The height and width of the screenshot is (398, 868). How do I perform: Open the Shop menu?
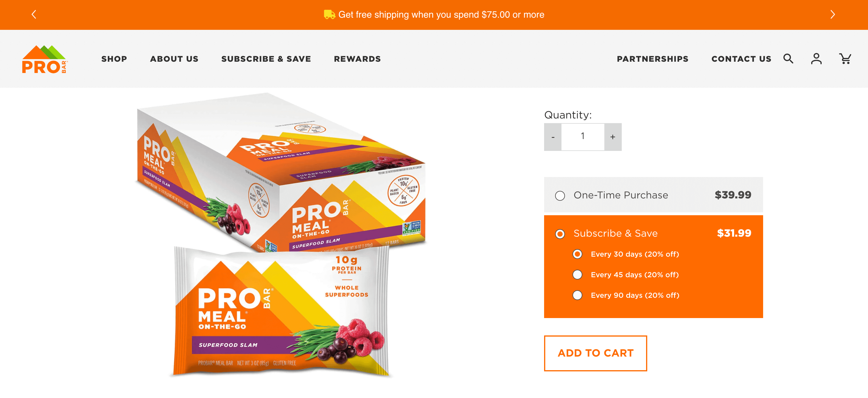pyautogui.click(x=114, y=59)
